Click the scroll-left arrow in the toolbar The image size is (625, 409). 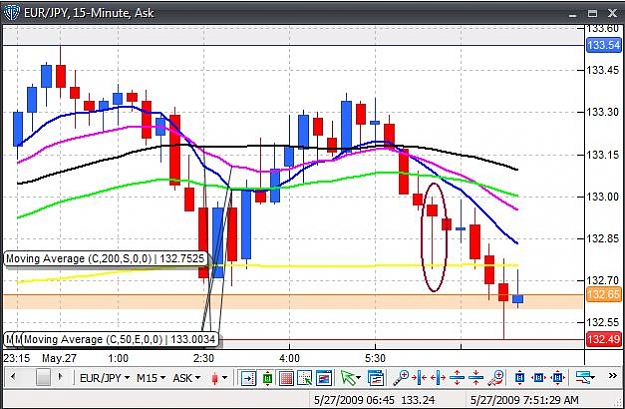tap(14, 377)
